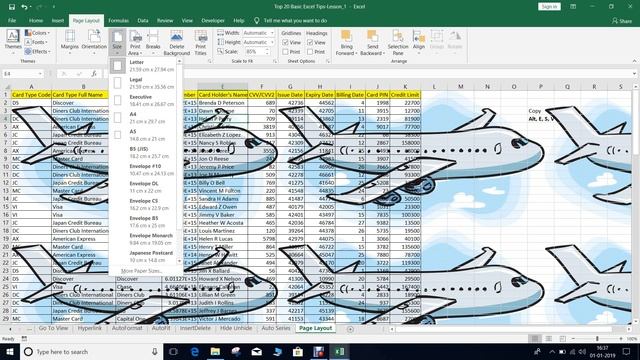Image resolution: width=640 pixels, height=360 pixels.
Task: Click the Sign in button
Action: pyautogui.click(x=549, y=7)
